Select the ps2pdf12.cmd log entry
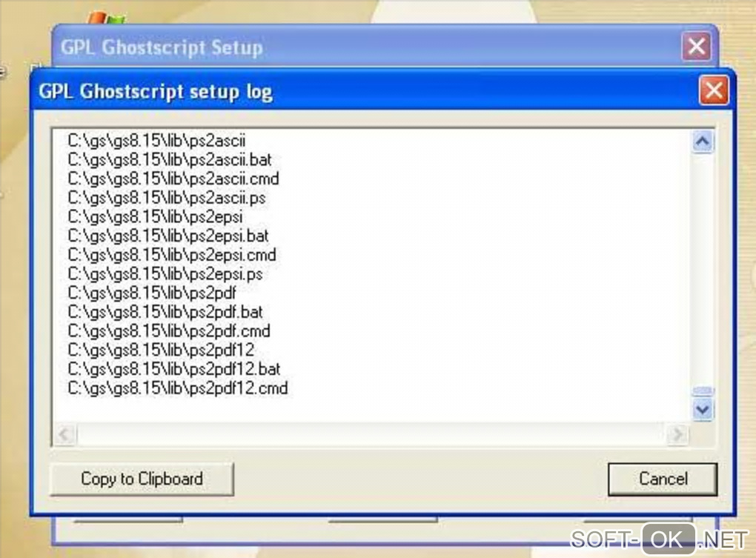 (177, 388)
